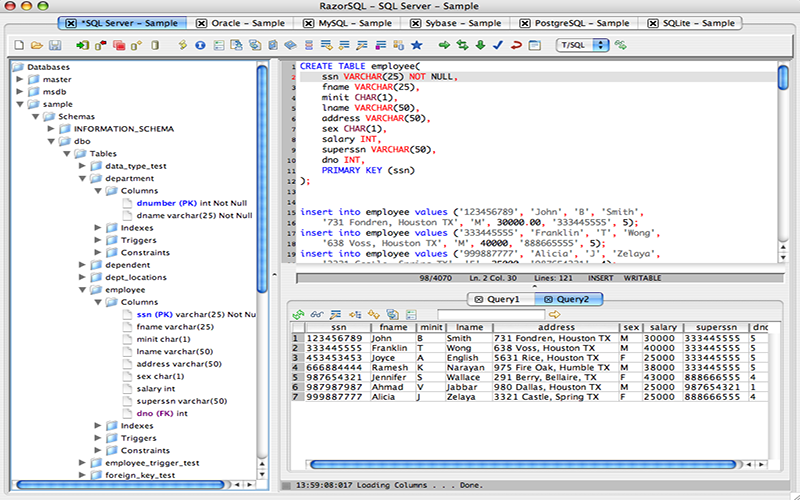Sort by the ssn column header

(338, 328)
